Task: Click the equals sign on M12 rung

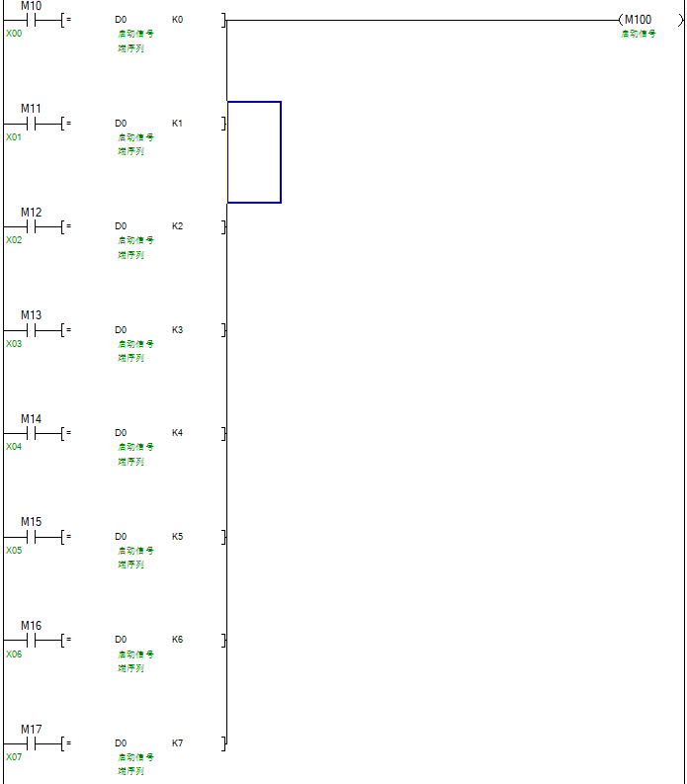Action: click(x=67, y=226)
